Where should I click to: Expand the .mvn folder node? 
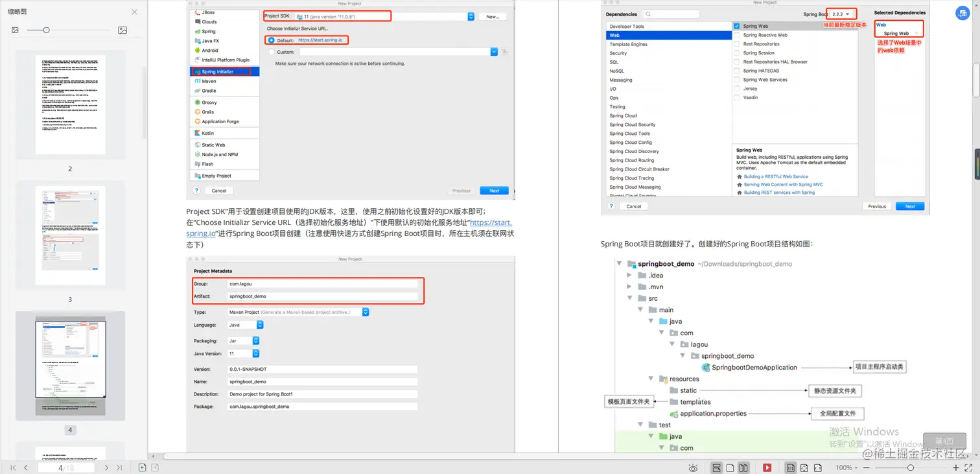629,287
